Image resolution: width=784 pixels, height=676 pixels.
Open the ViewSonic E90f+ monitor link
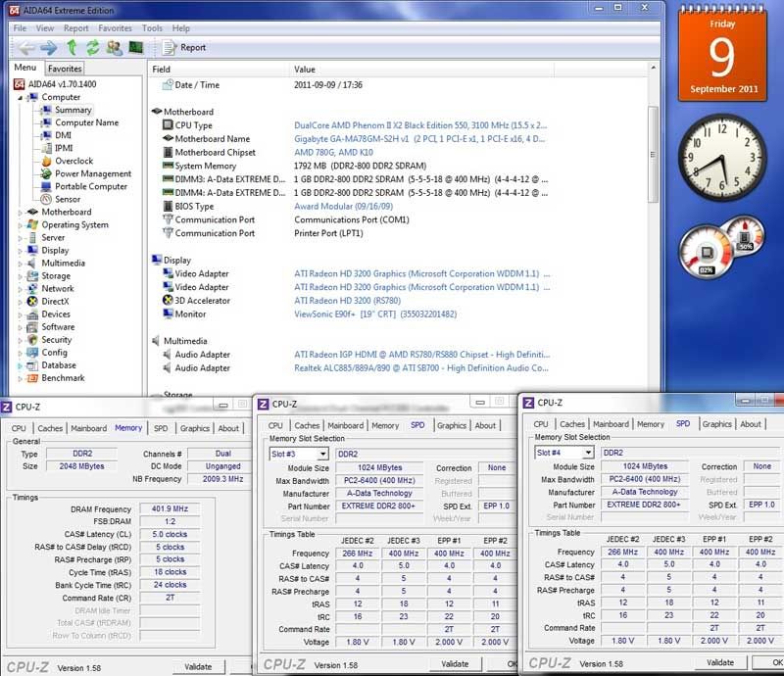click(375, 314)
